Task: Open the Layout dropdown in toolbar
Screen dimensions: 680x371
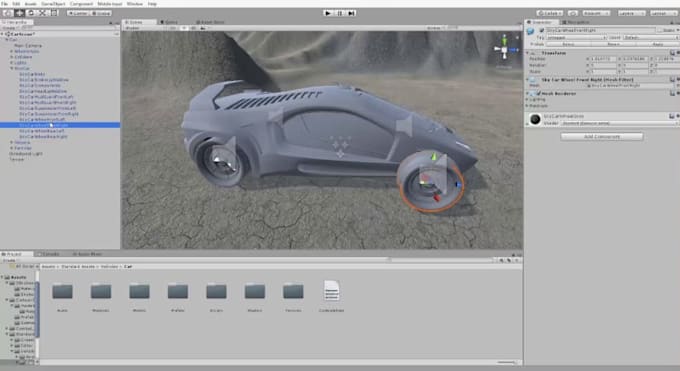Action: (x=663, y=13)
